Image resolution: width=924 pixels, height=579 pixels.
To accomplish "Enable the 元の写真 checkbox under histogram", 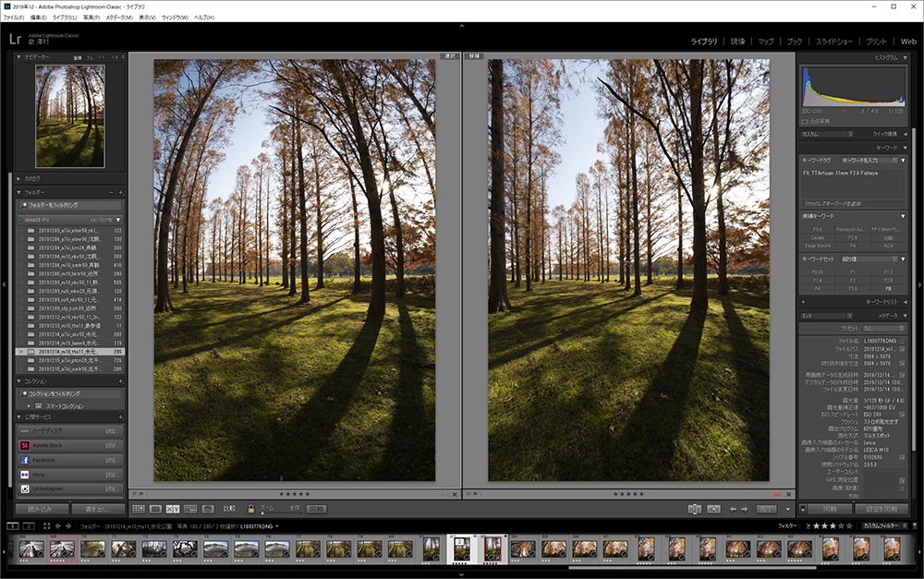I will 805,121.
